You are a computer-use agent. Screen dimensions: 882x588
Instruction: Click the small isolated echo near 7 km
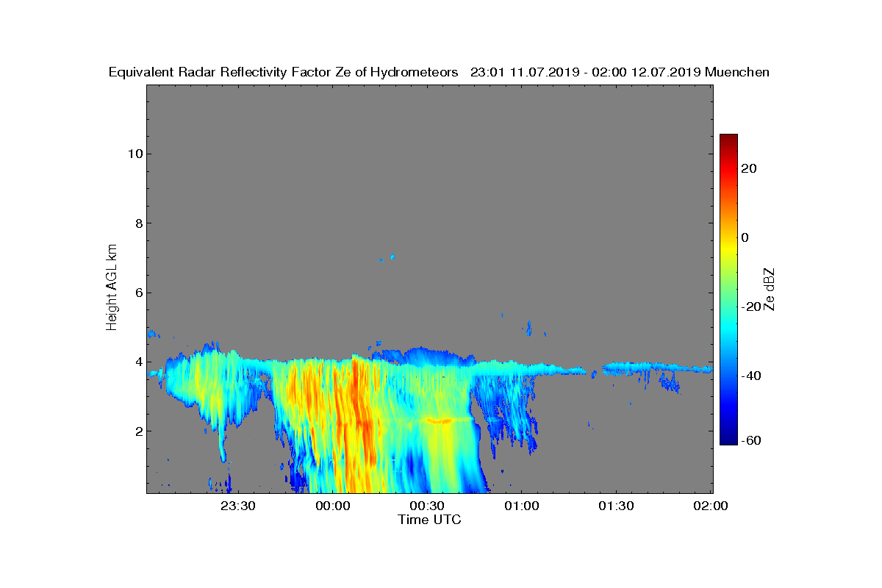[392, 257]
